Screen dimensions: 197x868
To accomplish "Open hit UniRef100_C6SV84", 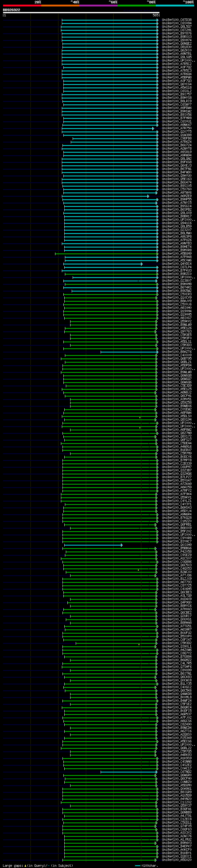I will (x=177, y=23).
